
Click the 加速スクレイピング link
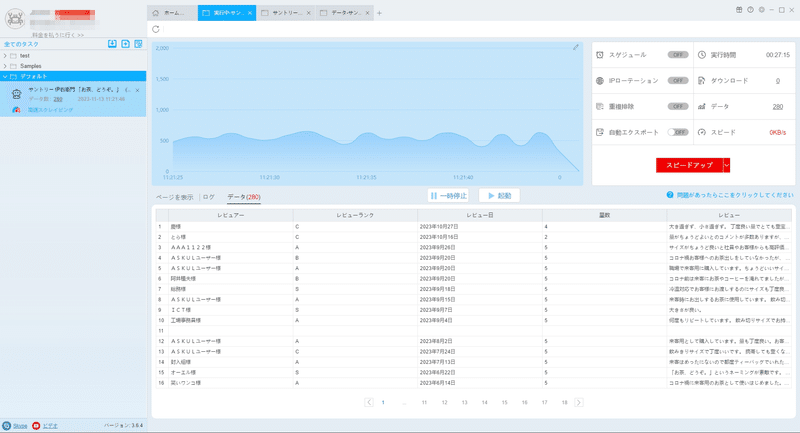tap(51, 110)
